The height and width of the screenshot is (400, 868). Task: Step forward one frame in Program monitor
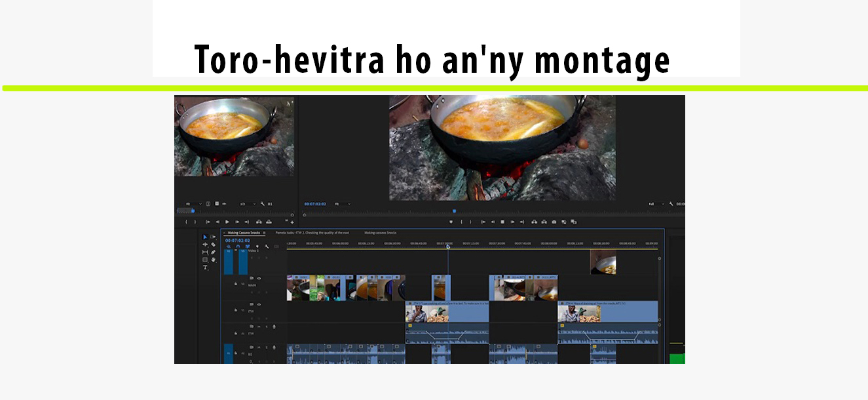512,222
